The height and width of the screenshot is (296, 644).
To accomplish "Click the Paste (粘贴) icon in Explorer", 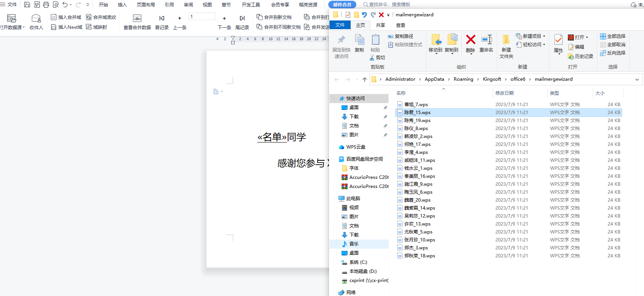I will (x=375, y=44).
